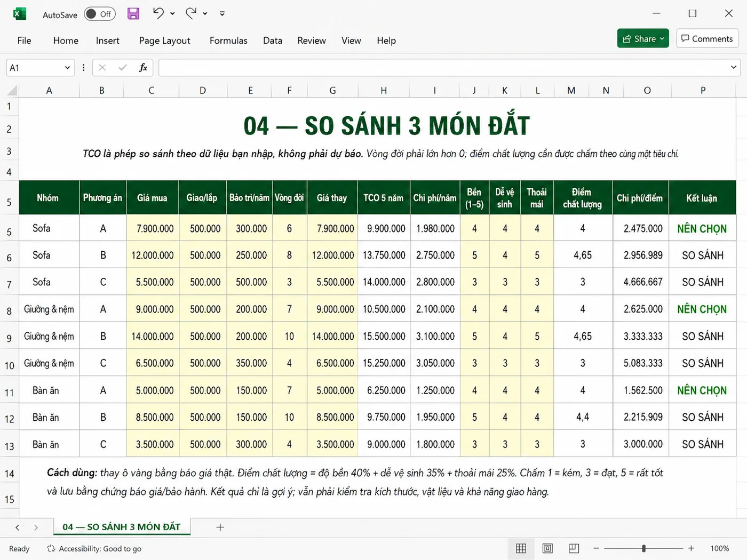Open Customize Quick Access Toolbar dropdown
The image size is (747, 560).
coord(222,14)
